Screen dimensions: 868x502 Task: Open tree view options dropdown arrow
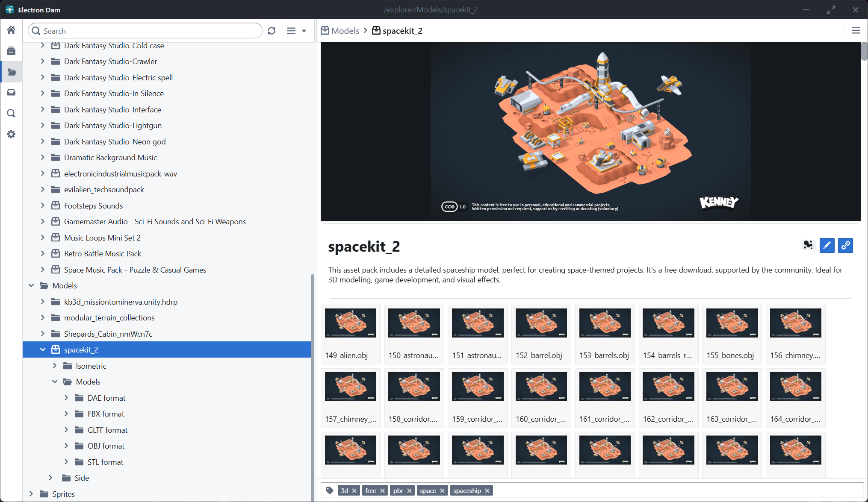point(304,31)
